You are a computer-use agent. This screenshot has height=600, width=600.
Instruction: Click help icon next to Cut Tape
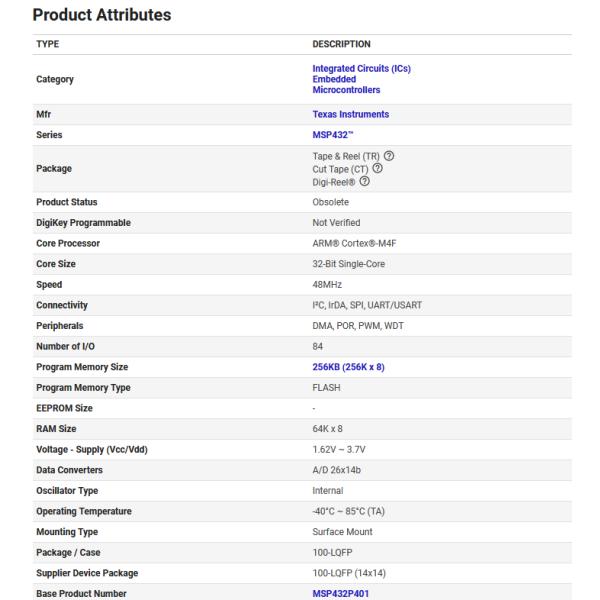click(x=377, y=168)
